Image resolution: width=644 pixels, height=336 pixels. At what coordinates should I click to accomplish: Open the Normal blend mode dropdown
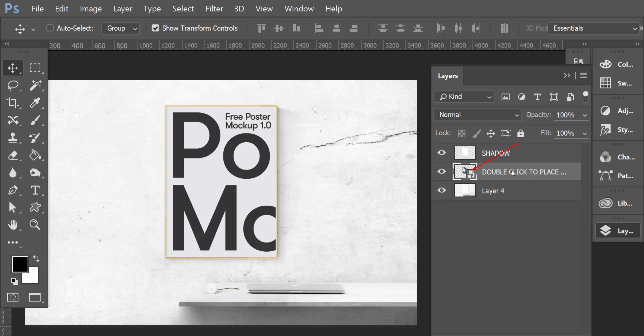click(x=477, y=115)
